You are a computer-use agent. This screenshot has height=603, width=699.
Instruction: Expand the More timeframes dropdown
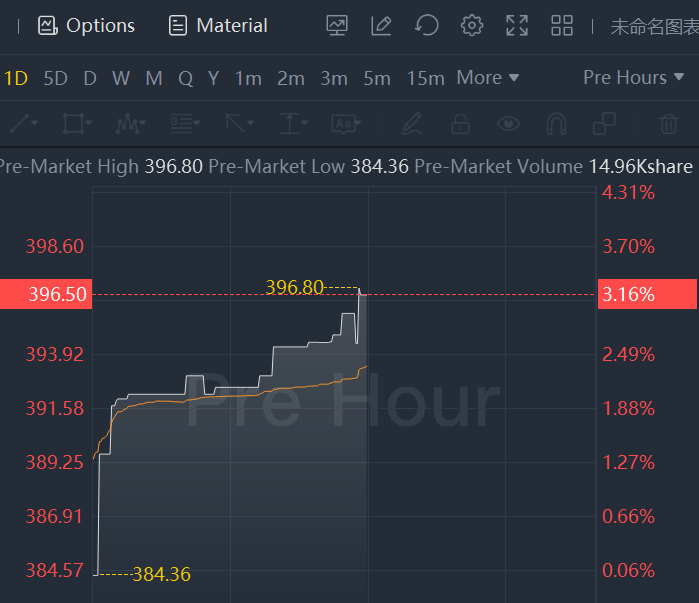point(488,78)
